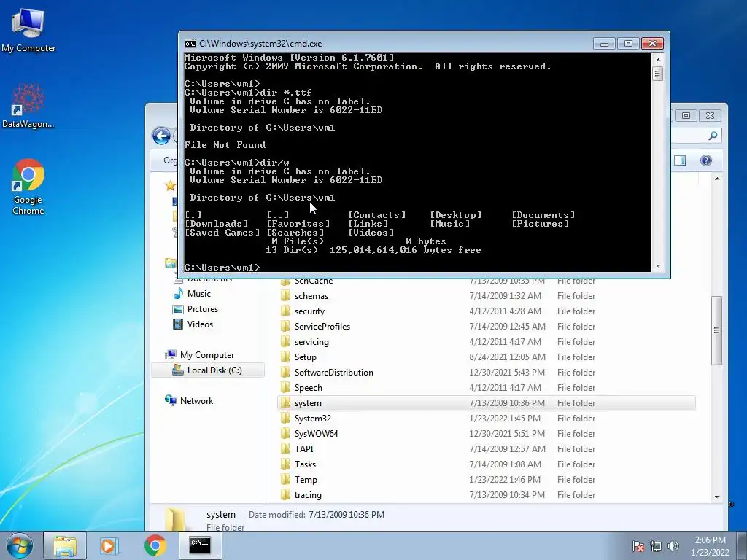747x560 pixels.
Task: Select the Setup folder
Action: coord(305,357)
